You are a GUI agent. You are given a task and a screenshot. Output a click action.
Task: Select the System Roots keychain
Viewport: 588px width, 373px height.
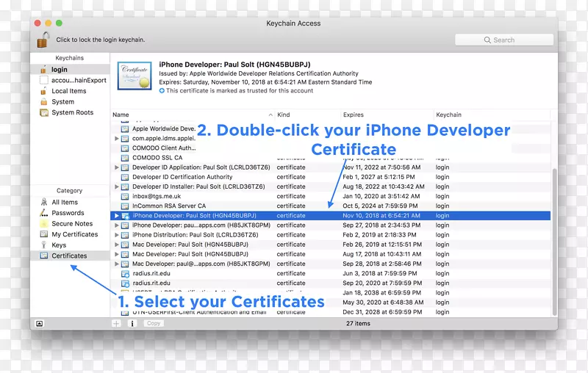tap(72, 112)
